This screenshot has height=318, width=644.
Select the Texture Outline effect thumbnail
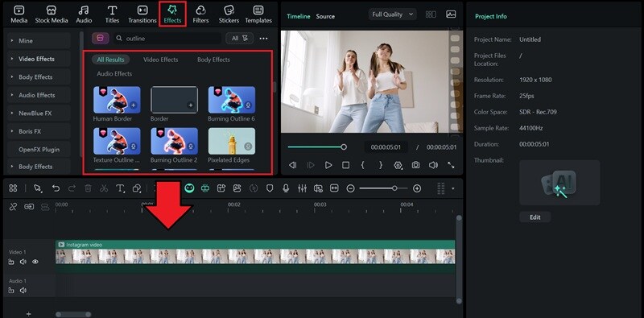(x=117, y=141)
